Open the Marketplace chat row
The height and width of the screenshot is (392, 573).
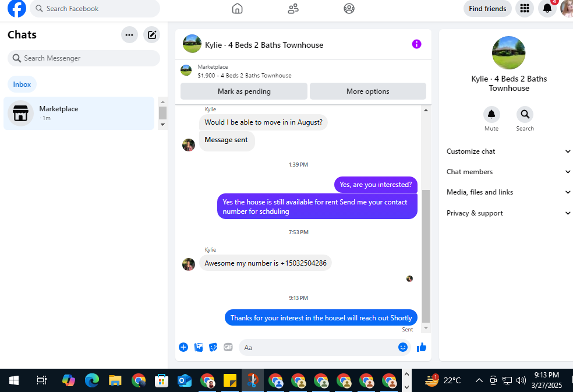(79, 114)
